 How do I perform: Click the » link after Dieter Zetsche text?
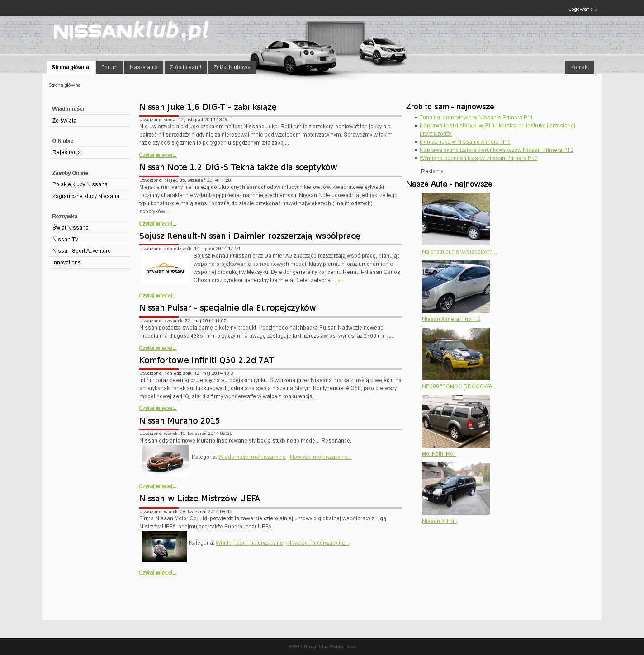point(341,281)
